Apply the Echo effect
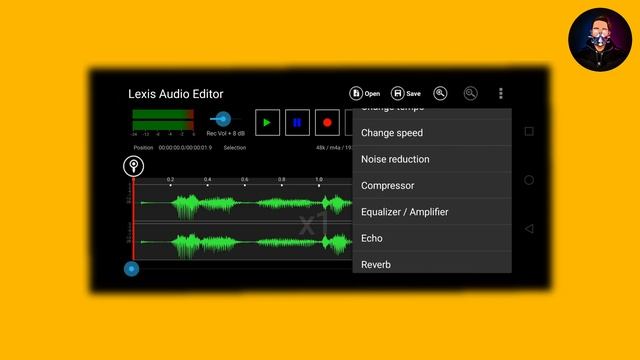This screenshot has height=360, width=640. pos(432,238)
